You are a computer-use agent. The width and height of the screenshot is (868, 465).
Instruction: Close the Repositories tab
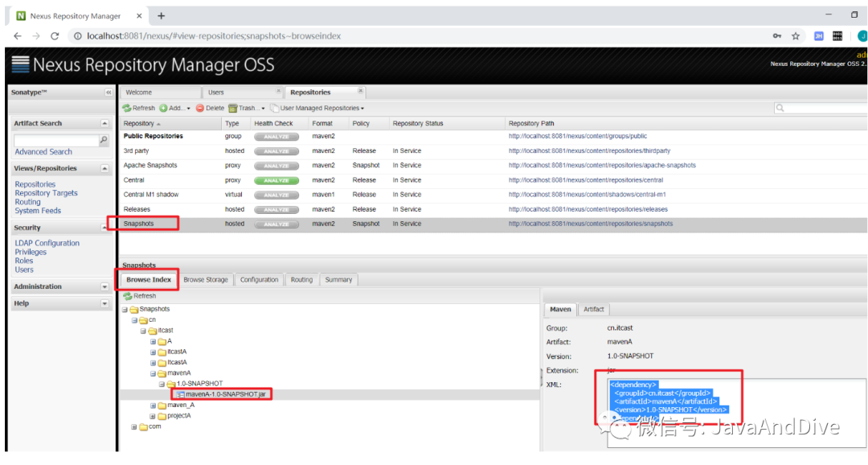(360, 91)
